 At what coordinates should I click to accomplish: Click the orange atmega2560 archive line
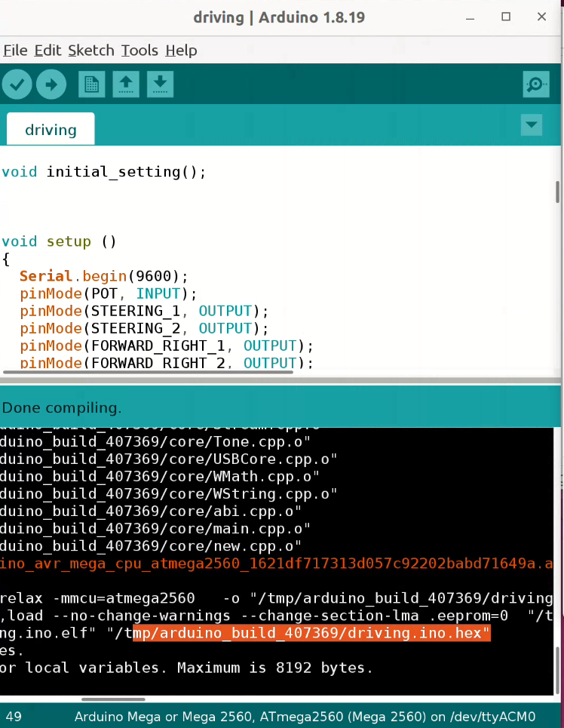277,564
